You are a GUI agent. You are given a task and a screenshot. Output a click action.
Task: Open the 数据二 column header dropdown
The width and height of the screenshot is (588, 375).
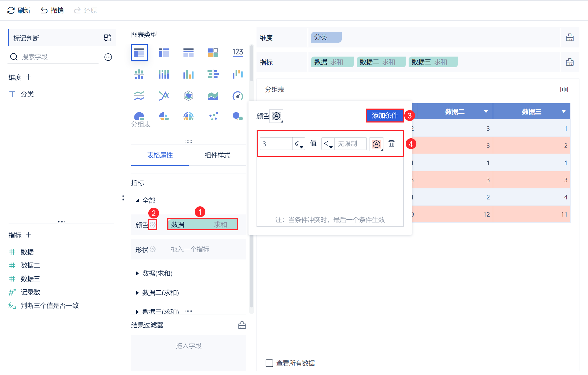(486, 112)
